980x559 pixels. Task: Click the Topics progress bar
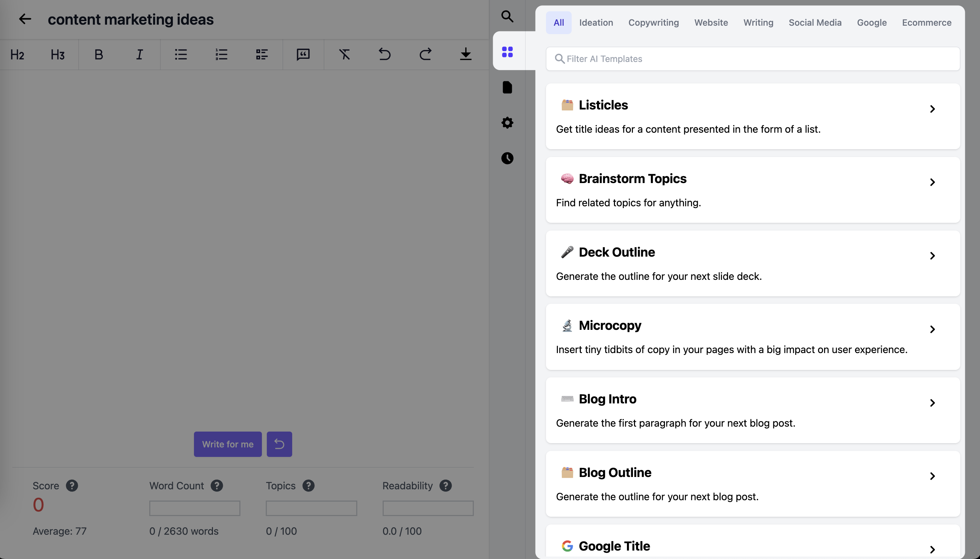[311, 508]
